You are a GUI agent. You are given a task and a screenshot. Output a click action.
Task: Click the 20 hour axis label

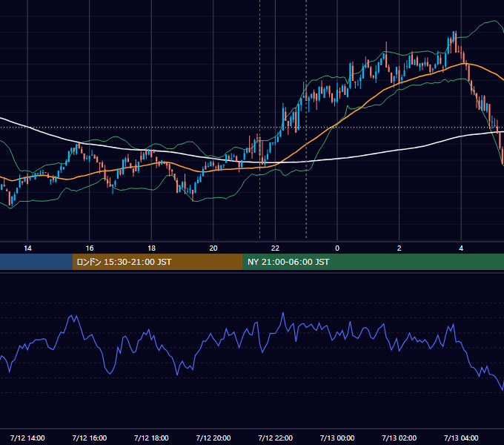(x=213, y=248)
